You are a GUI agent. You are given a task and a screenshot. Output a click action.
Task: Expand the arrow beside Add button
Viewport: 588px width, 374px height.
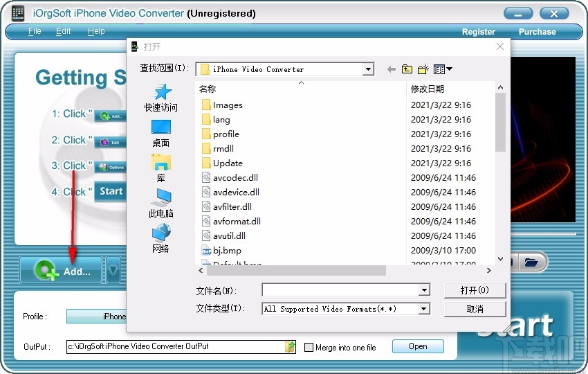click(113, 270)
